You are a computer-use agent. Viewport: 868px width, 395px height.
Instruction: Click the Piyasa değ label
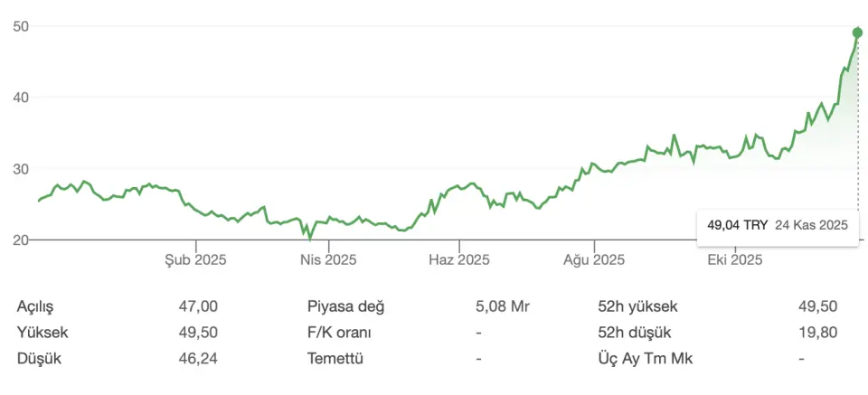(346, 306)
